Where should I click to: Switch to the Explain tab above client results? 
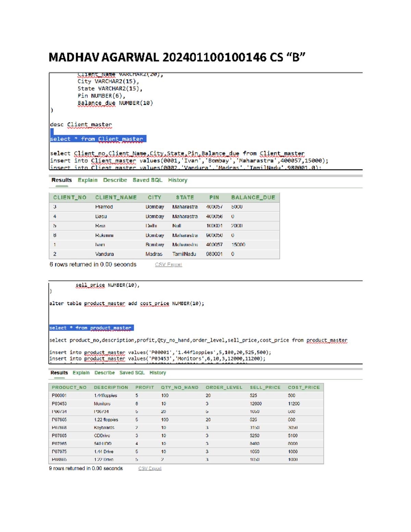[x=88, y=180]
